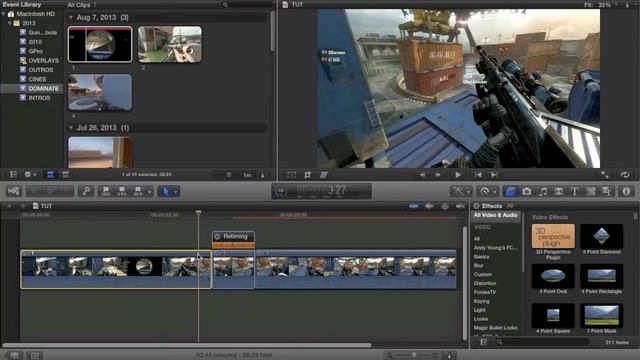
Task: Click the Import Media camera icon
Action: click(14, 191)
